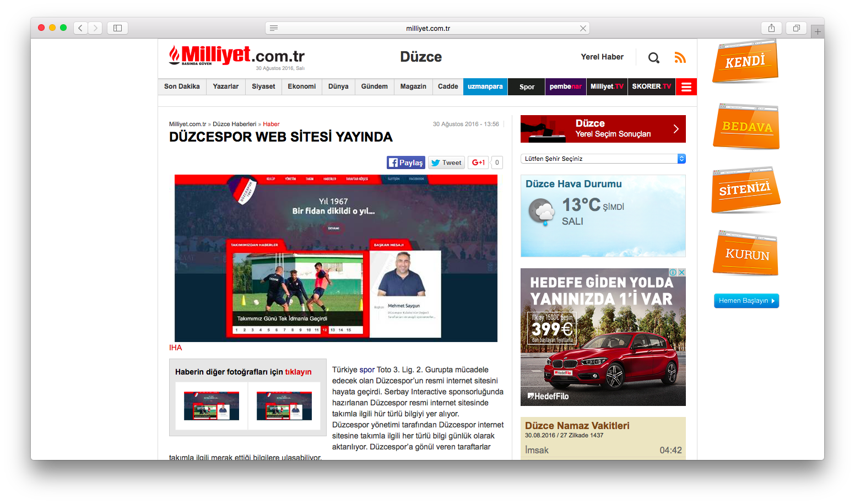Open the blue uzmanpara tab
855x504 pixels.
pos(485,86)
